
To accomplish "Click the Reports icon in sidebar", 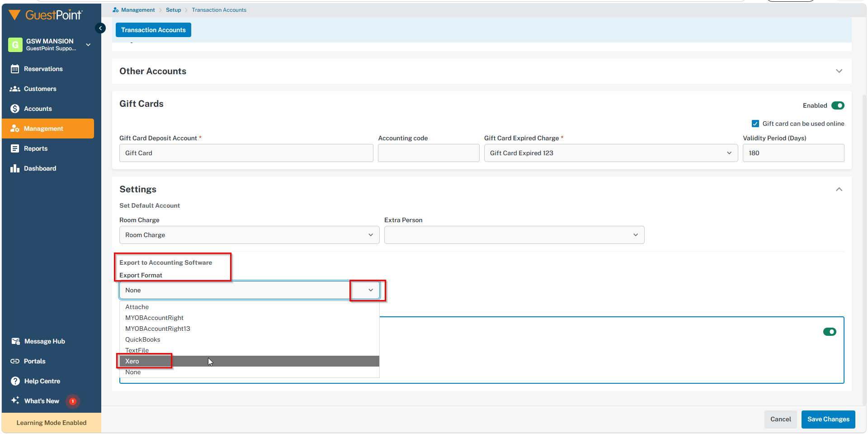I will tap(15, 148).
